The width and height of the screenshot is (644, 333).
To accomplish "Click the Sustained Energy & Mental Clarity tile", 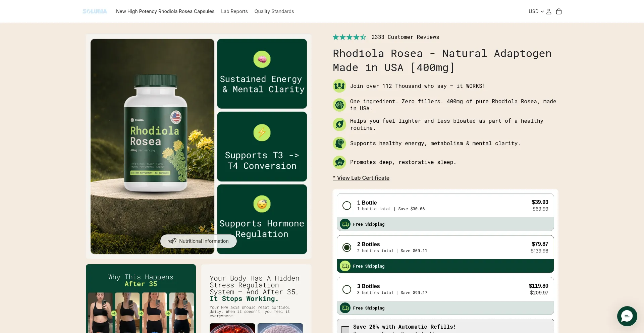I will (262, 74).
